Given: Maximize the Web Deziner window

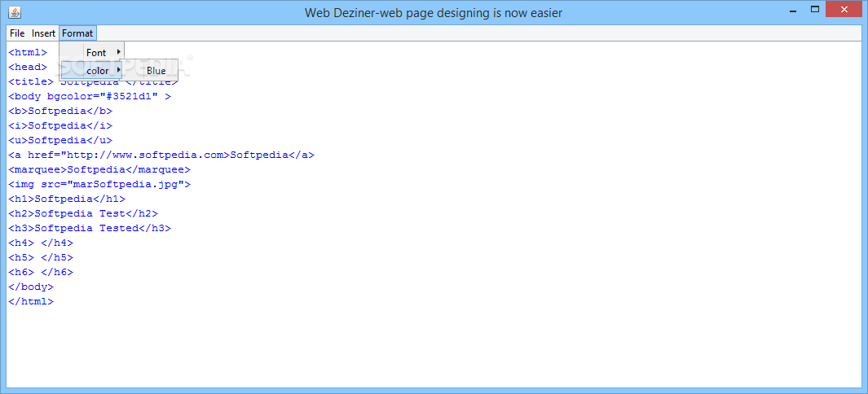Looking at the screenshot, I should click(x=815, y=10).
